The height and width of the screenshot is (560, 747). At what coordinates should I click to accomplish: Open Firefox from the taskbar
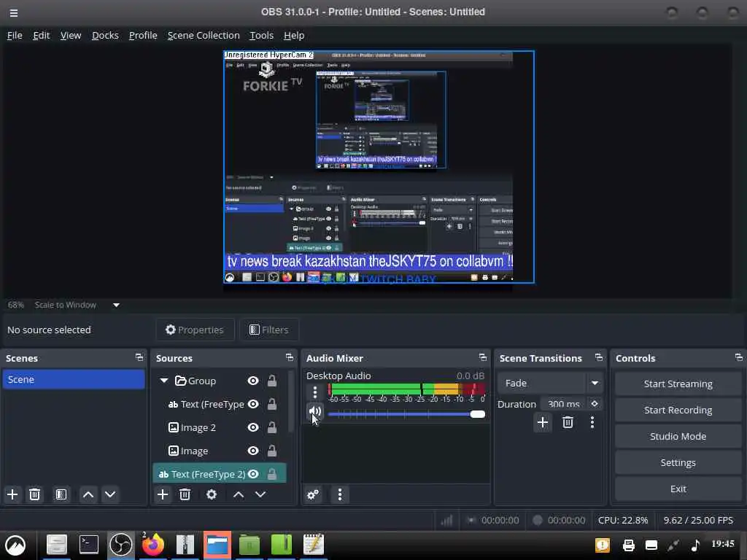click(x=153, y=544)
